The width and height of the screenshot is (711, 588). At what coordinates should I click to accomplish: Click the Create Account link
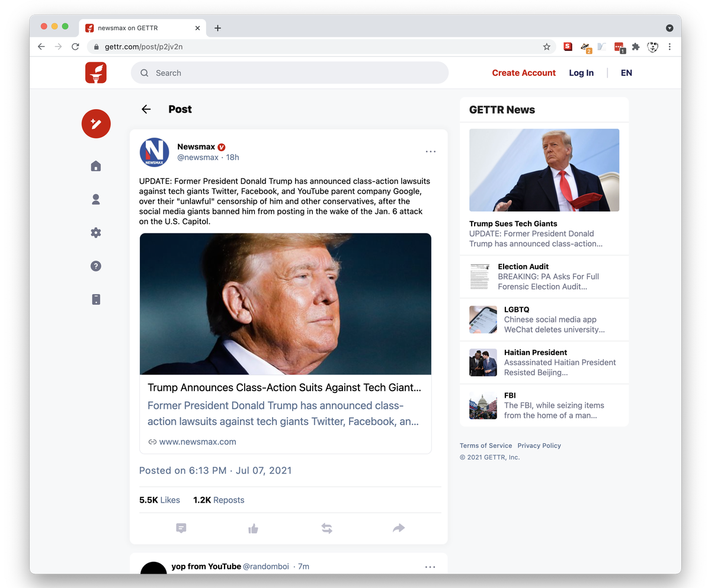click(524, 73)
